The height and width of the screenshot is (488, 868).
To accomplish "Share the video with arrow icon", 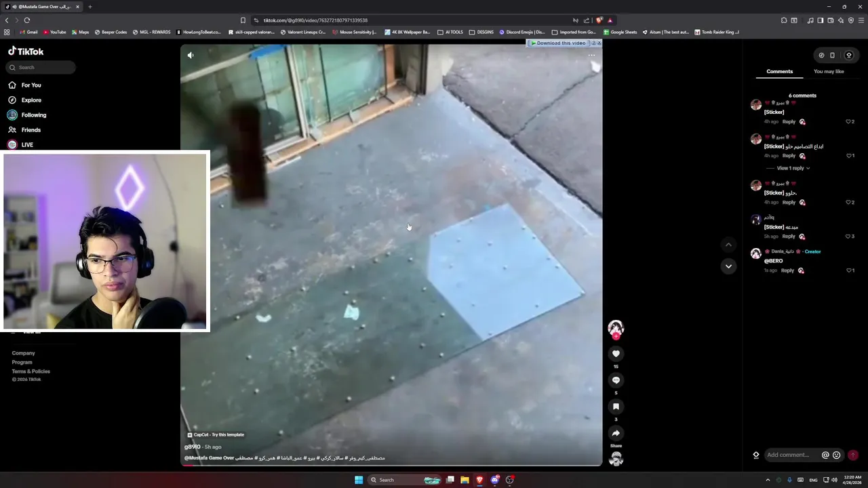I will click(x=616, y=433).
